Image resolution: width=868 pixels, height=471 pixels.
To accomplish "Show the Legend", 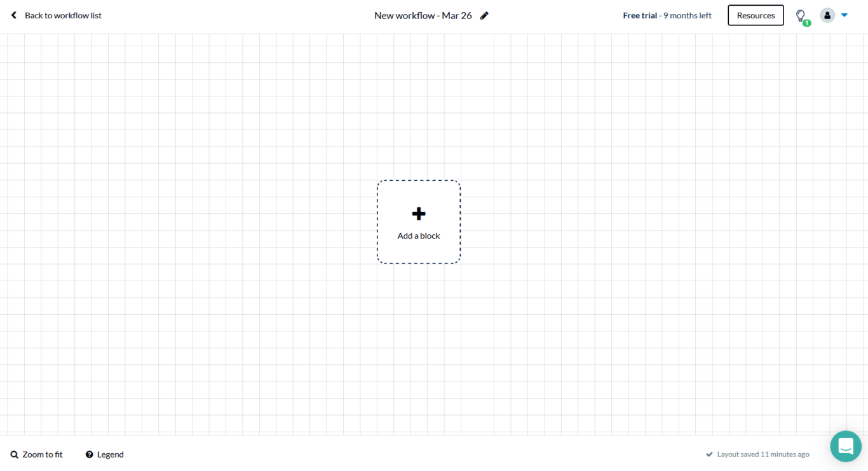I will pos(105,454).
